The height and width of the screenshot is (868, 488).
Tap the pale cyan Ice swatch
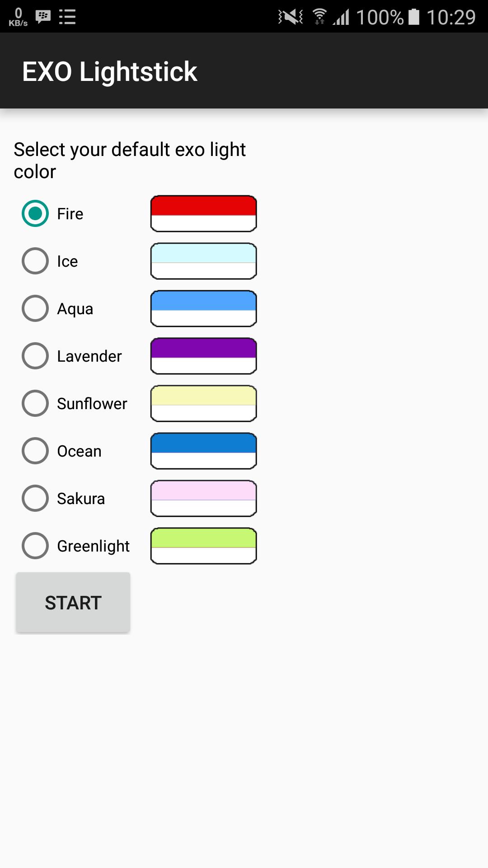tap(203, 261)
